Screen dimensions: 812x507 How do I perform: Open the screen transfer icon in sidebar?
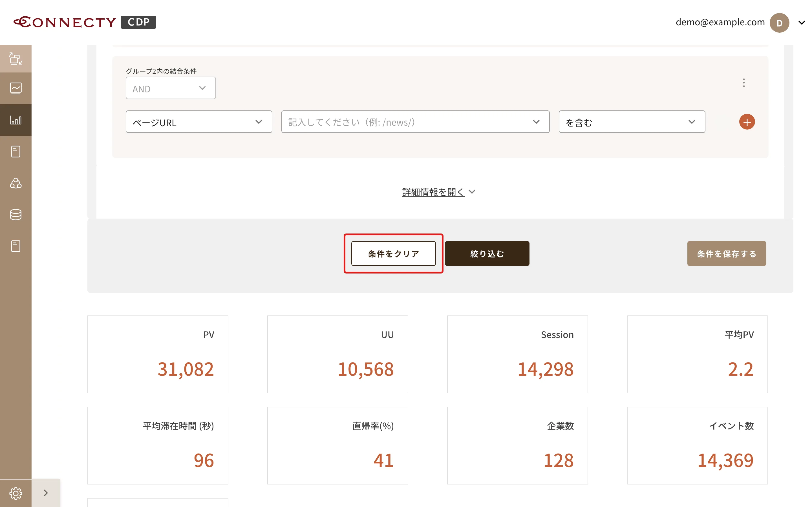[x=16, y=59]
